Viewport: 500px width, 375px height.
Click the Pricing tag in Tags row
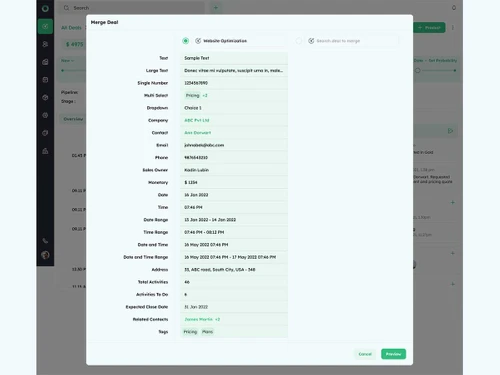190,332
